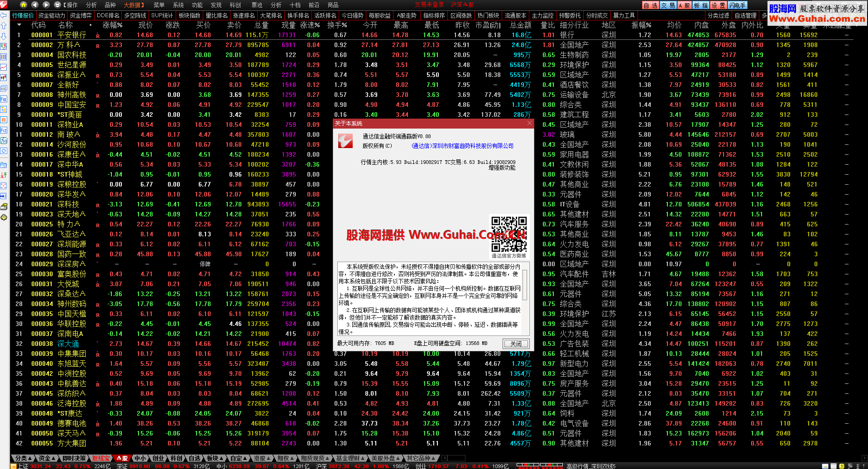
Task: Select the 平安银行 stock row
Action: click(x=432, y=35)
